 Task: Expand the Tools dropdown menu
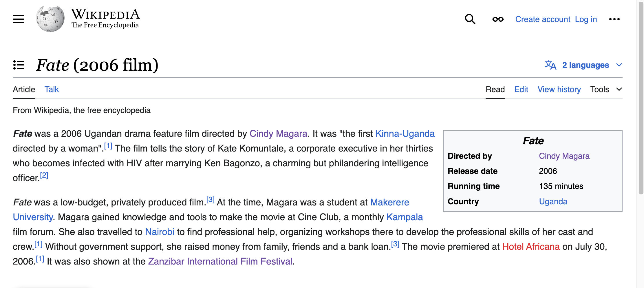tap(606, 89)
